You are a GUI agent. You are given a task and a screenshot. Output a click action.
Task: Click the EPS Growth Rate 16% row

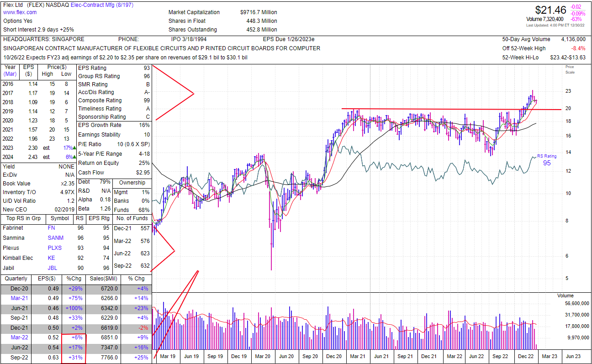click(113, 125)
